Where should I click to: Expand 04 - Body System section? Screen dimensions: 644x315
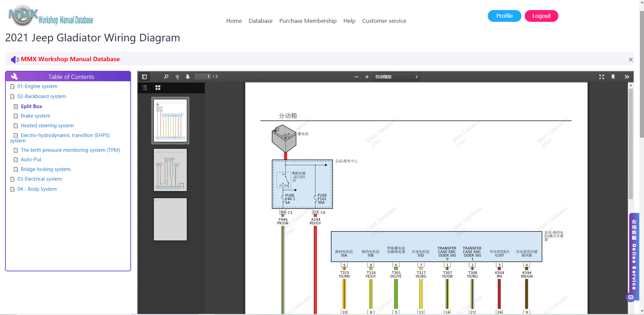[x=37, y=189]
